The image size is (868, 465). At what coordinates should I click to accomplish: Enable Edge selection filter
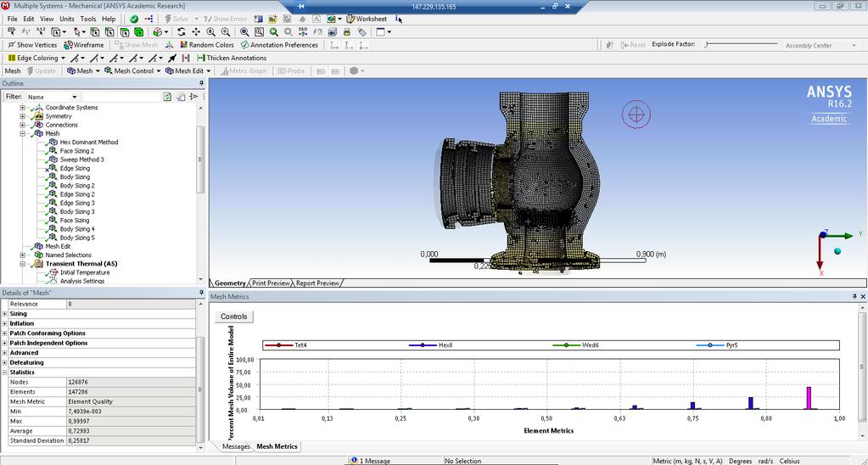[x=109, y=31]
